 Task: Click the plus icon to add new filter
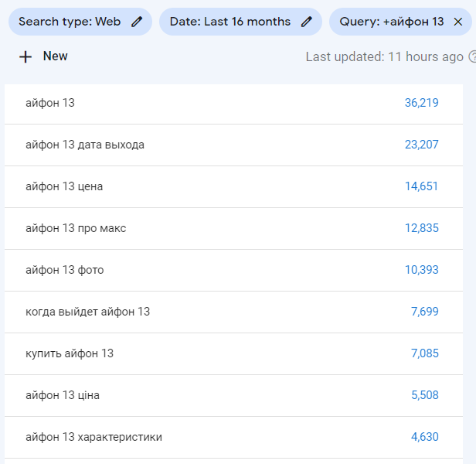click(25, 56)
